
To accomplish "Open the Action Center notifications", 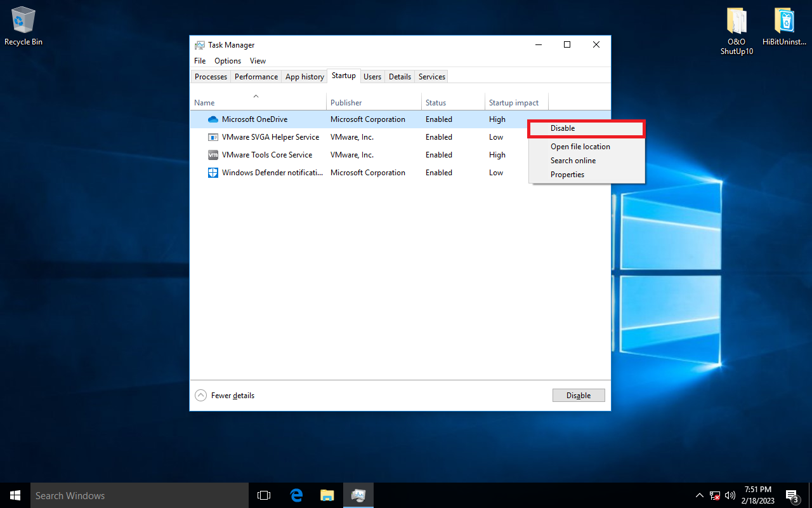I will (792, 495).
